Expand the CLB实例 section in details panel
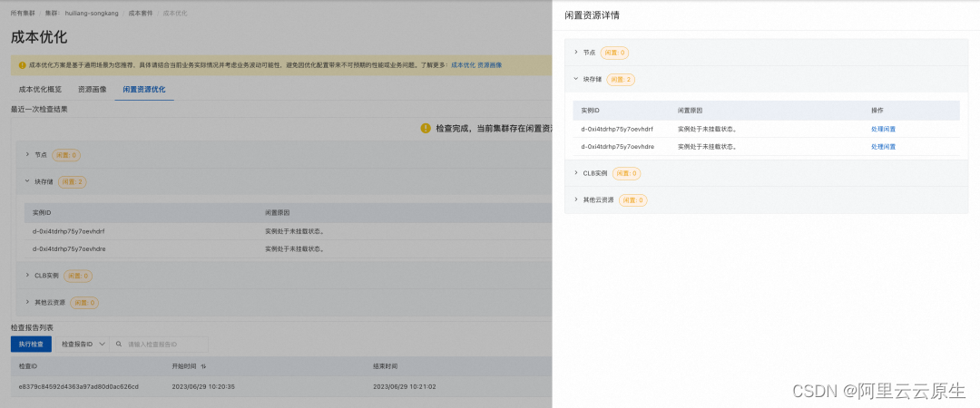Screen dimensions: 980x408 [575, 173]
